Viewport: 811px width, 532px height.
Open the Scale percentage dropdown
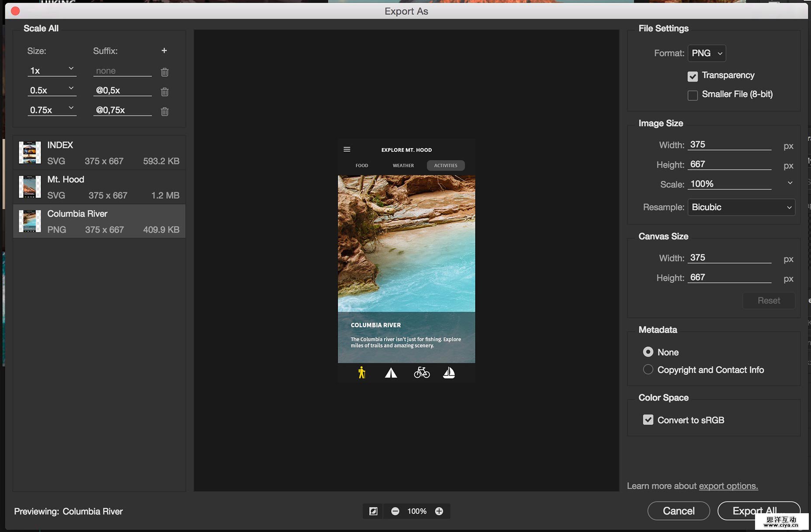pos(789,183)
